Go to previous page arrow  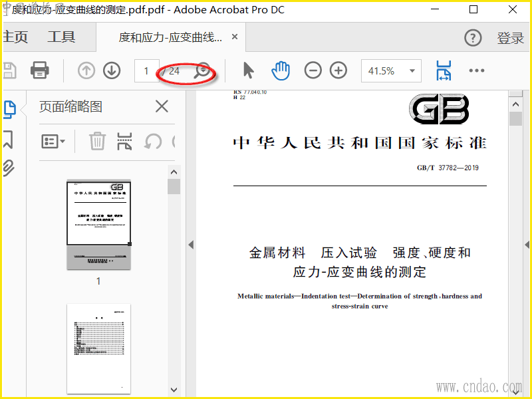coord(86,70)
